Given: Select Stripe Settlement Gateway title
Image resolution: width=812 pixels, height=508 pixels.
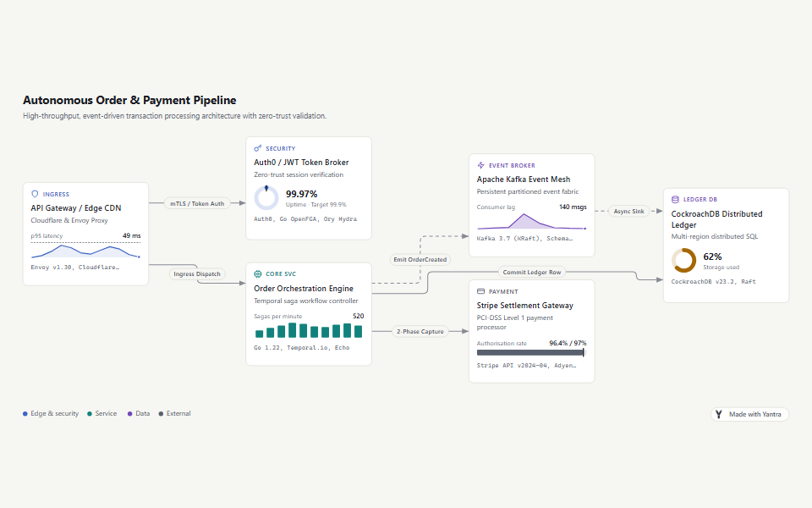Looking at the screenshot, I should [x=525, y=306].
